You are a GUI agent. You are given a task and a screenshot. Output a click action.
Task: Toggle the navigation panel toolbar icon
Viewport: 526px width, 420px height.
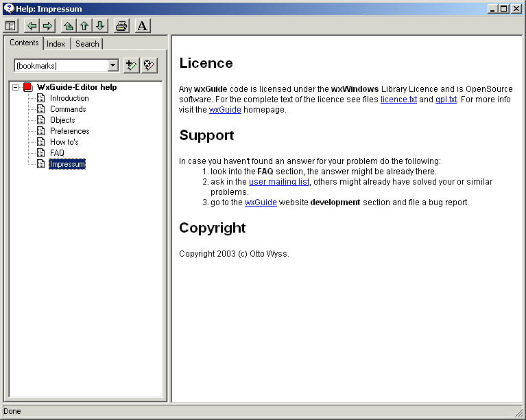click(x=11, y=26)
